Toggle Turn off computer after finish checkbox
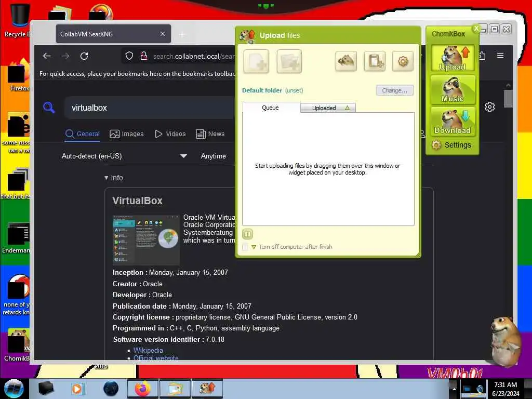 point(245,247)
